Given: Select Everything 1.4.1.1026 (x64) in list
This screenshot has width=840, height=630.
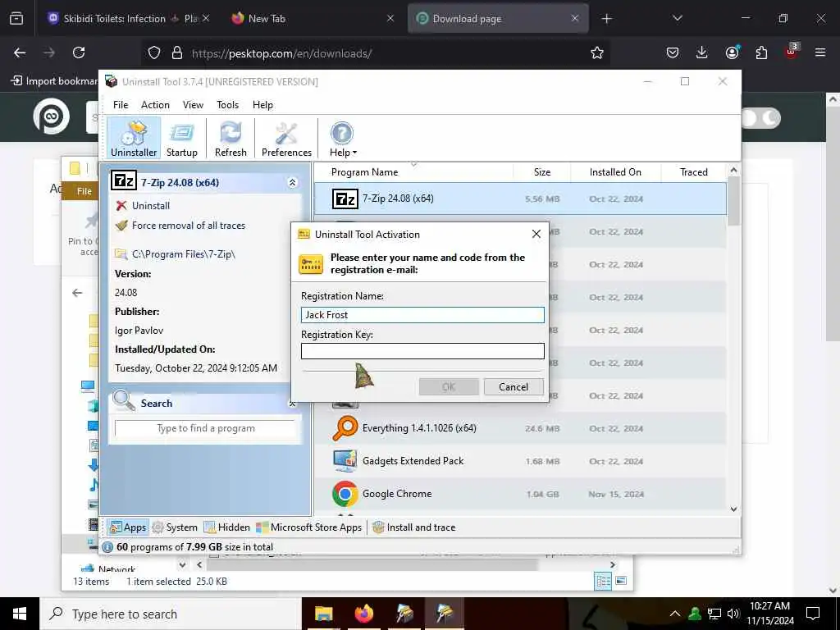Looking at the screenshot, I should pyautogui.click(x=520, y=428).
